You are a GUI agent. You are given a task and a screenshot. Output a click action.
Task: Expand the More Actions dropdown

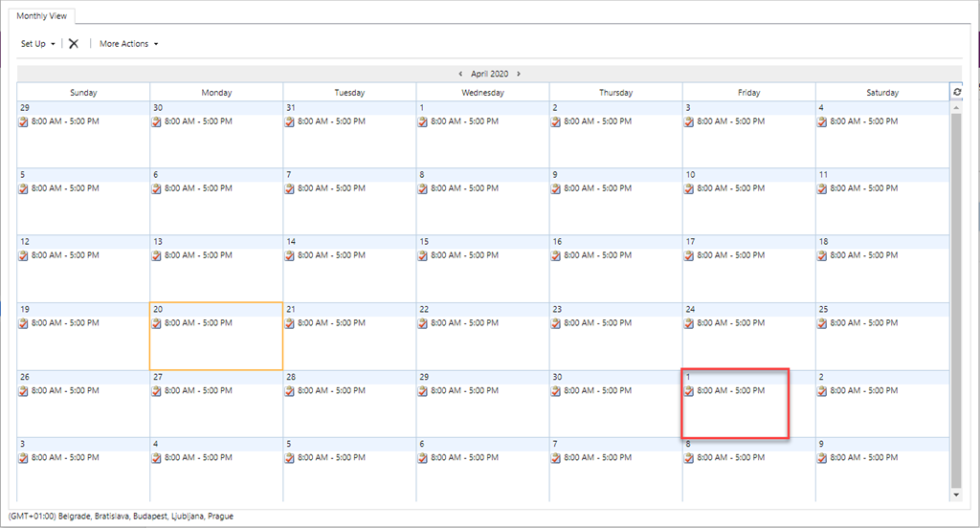click(128, 44)
